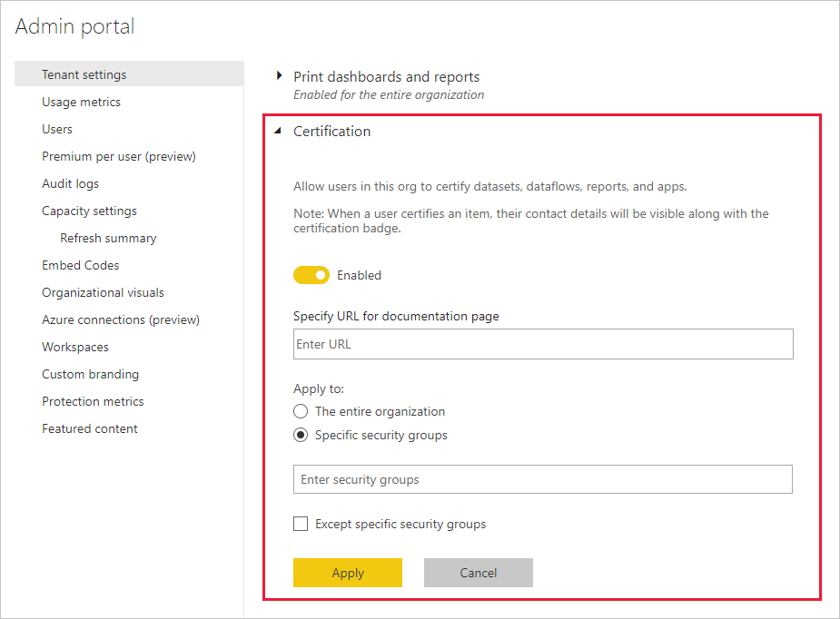Toggle the Certification Enabled switch
The width and height of the screenshot is (840, 619).
coord(311,275)
